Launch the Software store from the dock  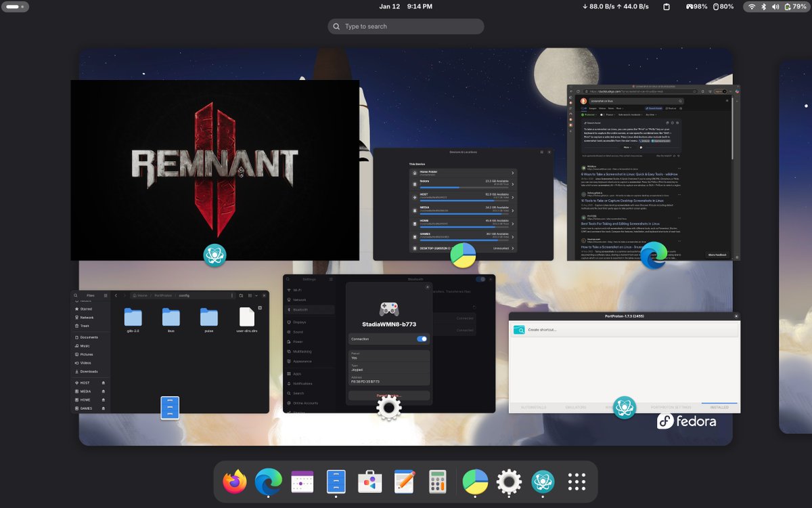coord(370,482)
